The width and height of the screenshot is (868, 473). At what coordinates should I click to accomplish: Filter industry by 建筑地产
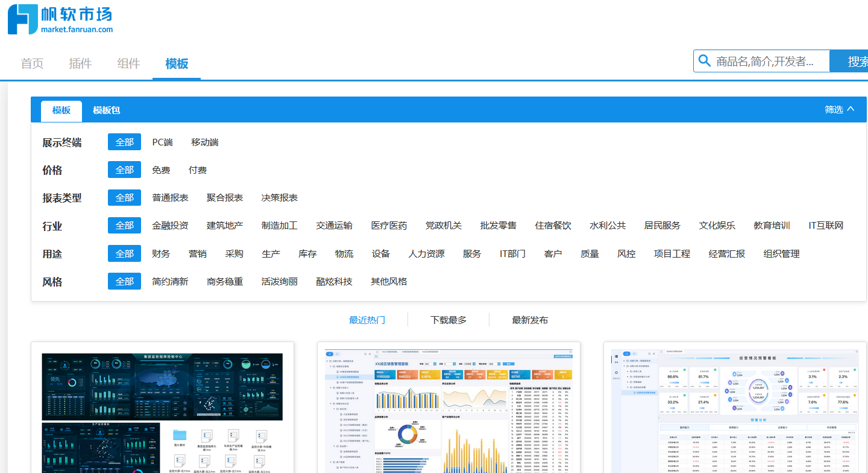(225, 226)
